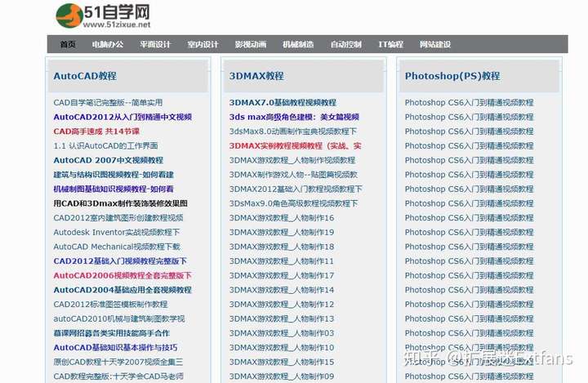
Task: Open the red AutoCAD2006视频教程全套完整版下 link
Action: [122, 275]
